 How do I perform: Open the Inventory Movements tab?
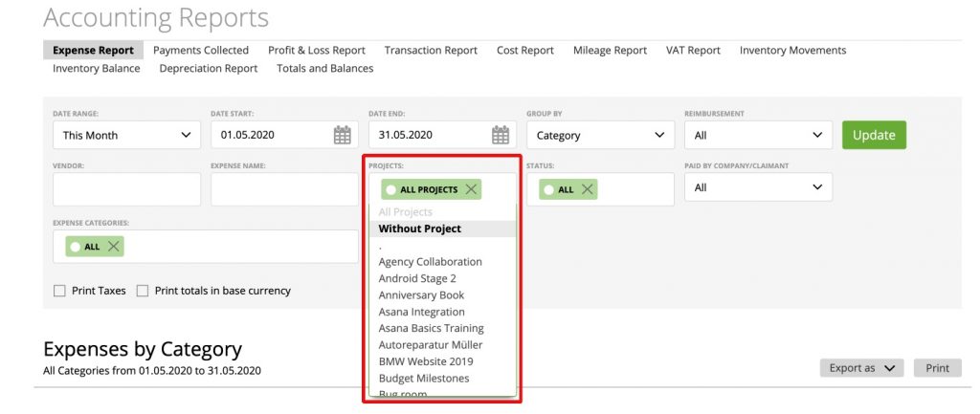pyautogui.click(x=792, y=51)
